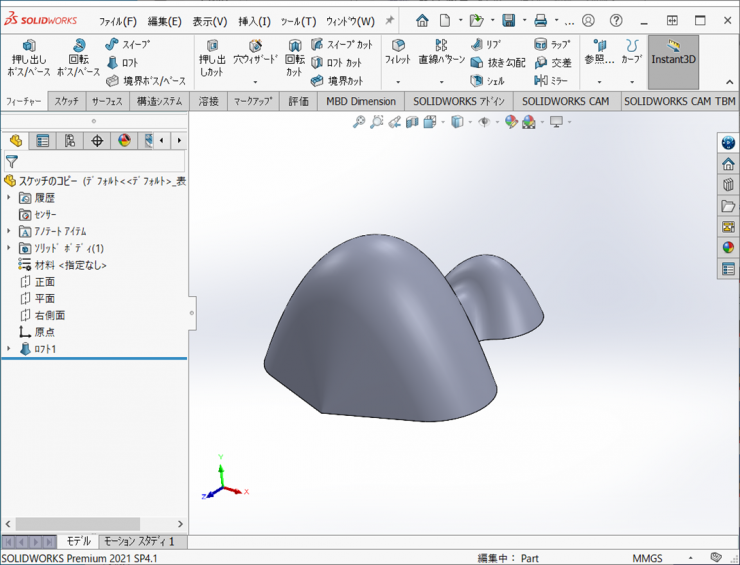
Task: Expand the 履歴 tree node
Action: click(x=9, y=198)
